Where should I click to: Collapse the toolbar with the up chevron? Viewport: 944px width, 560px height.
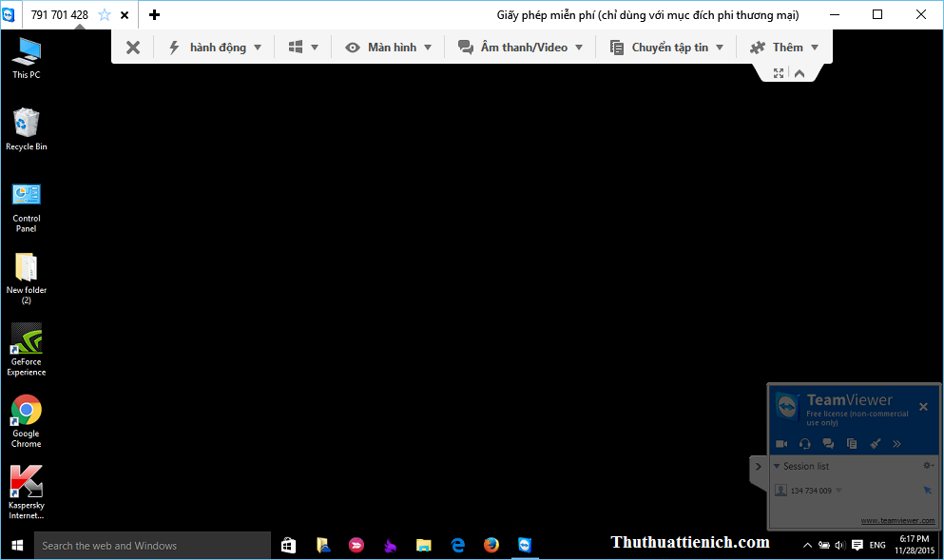click(800, 73)
